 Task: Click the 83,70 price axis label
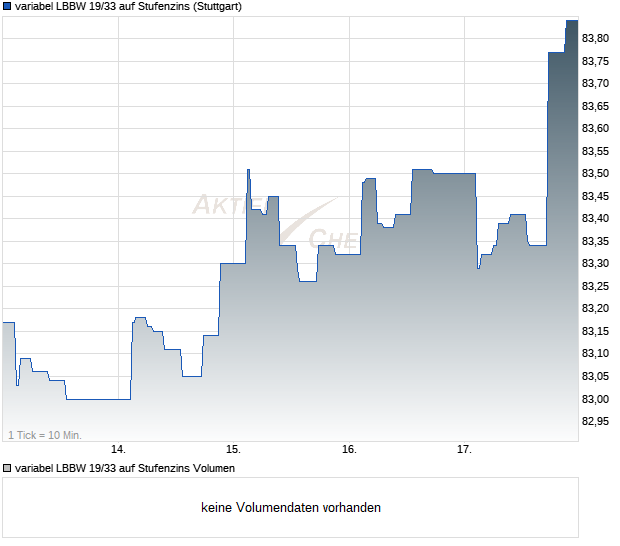(595, 83)
